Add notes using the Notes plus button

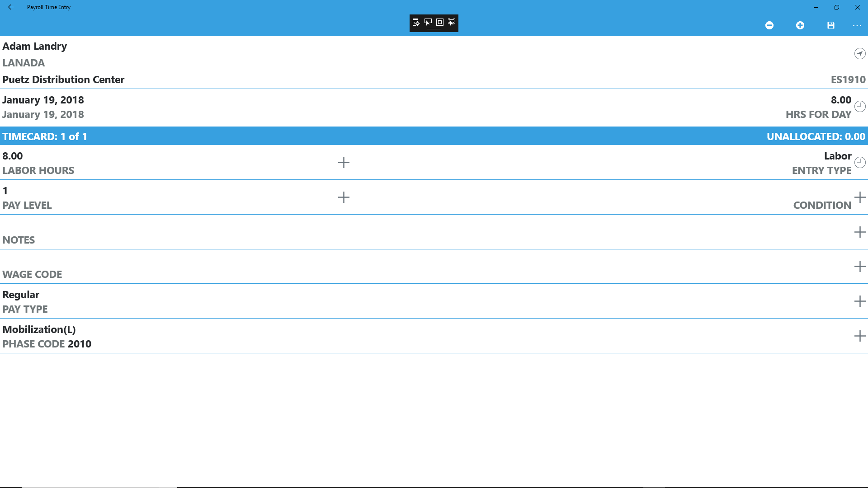(860, 232)
